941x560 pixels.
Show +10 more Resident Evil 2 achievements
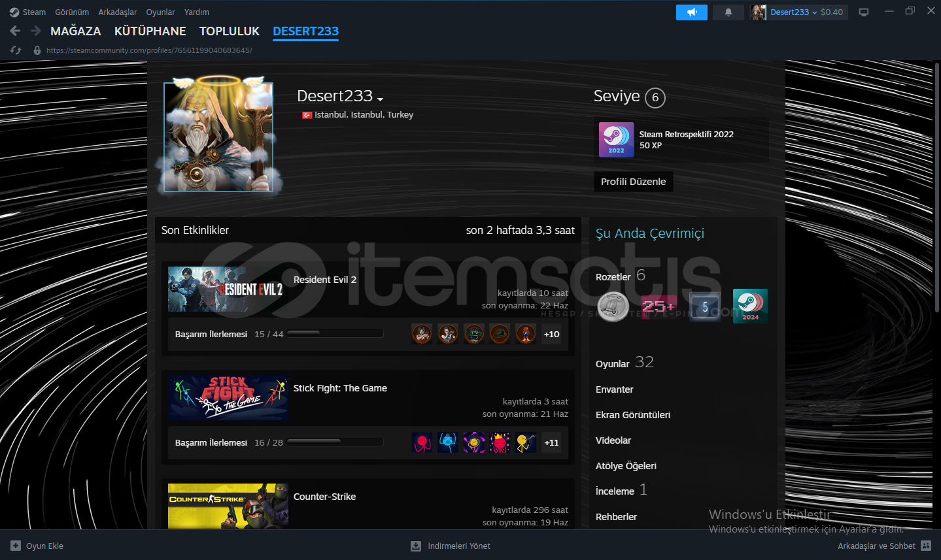[x=551, y=334]
